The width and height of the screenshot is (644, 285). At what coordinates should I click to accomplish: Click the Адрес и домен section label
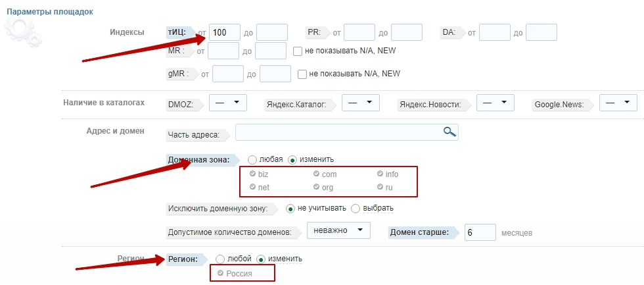pyautogui.click(x=116, y=131)
